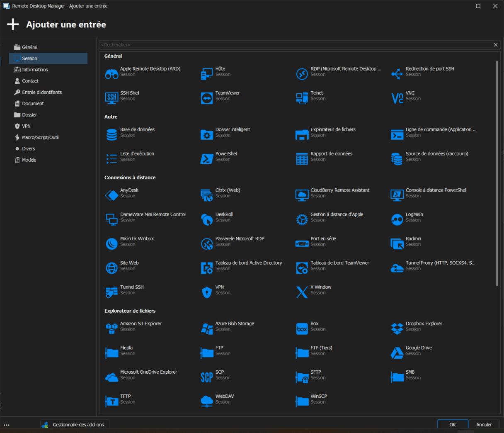This screenshot has height=433, width=504.
Task: Pick the RDP Microsoft Remote Desktop icon
Action: (x=302, y=74)
